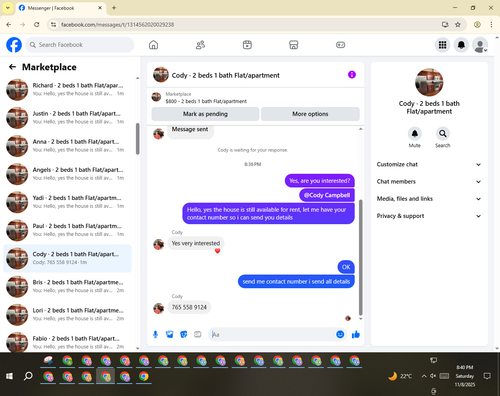
Task: Click the conversation list scrollbar
Action: coord(138,139)
